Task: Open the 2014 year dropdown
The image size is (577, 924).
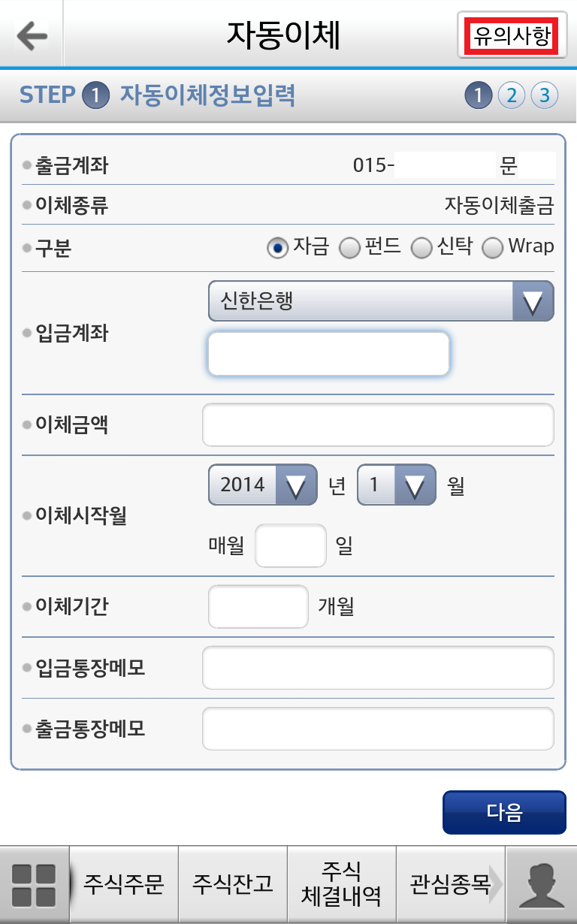Action: pos(264,485)
